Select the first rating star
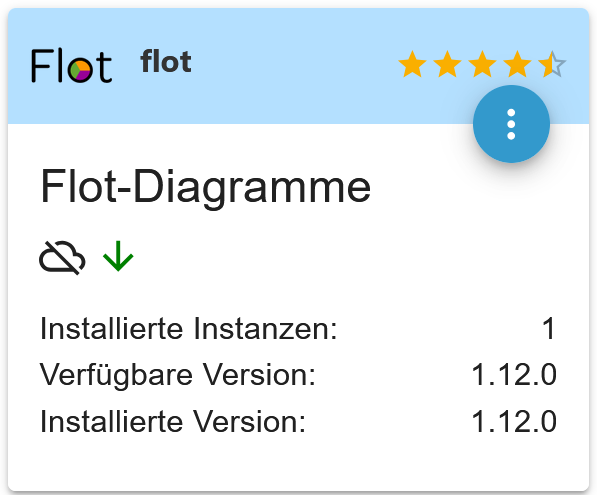Image resolution: width=597 pixels, height=495 pixels. [x=412, y=64]
